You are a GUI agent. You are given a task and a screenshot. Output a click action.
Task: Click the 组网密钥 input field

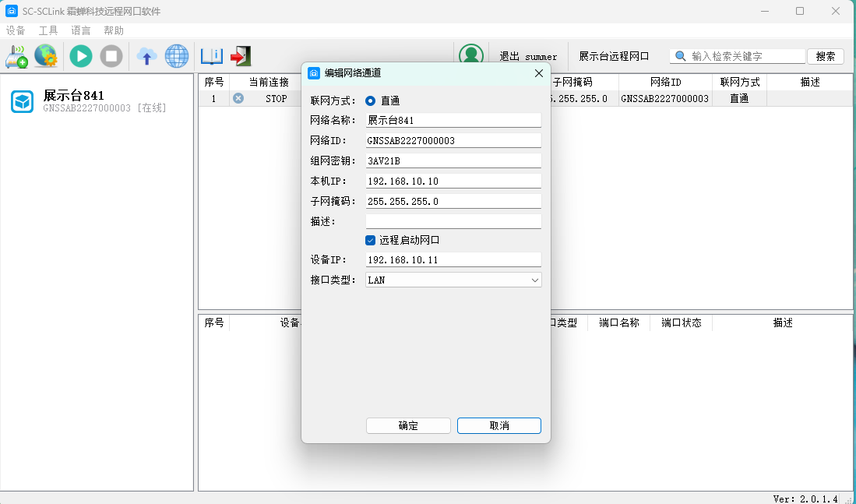click(453, 160)
